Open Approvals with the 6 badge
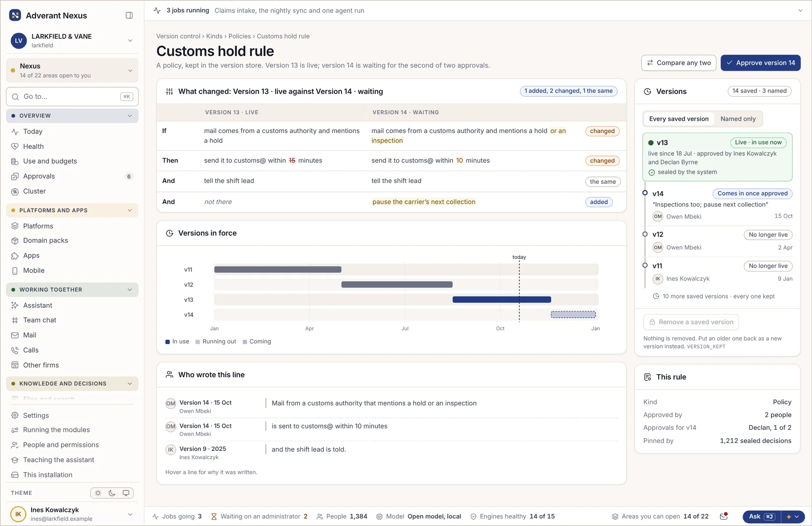The image size is (812, 526). (72, 176)
